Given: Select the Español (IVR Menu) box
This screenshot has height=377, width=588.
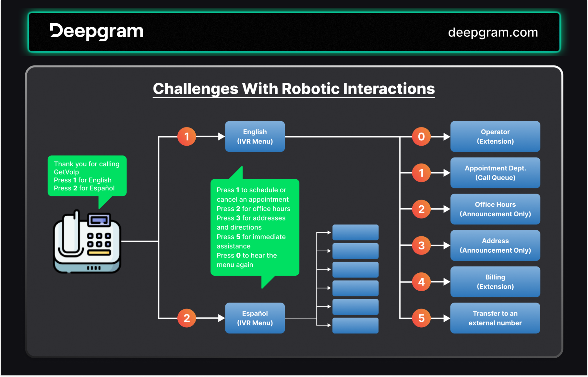Looking at the screenshot, I should (255, 318).
